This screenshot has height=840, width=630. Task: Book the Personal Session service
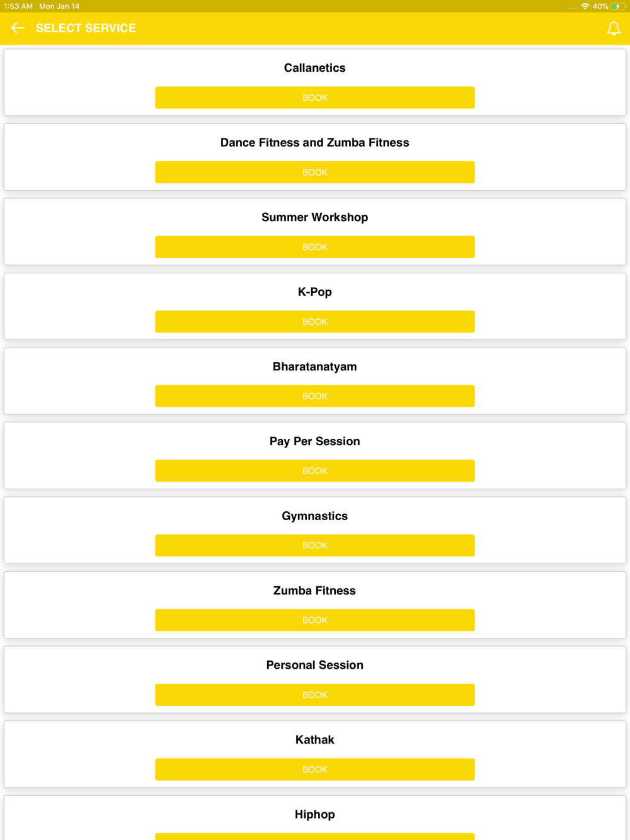coord(315,695)
